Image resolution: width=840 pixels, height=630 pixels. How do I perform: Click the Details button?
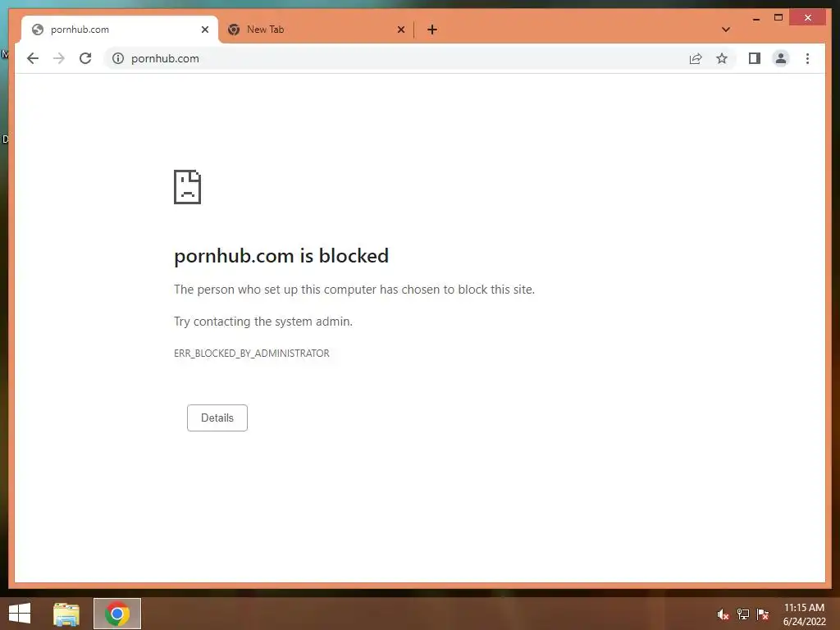(x=217, y=418)
